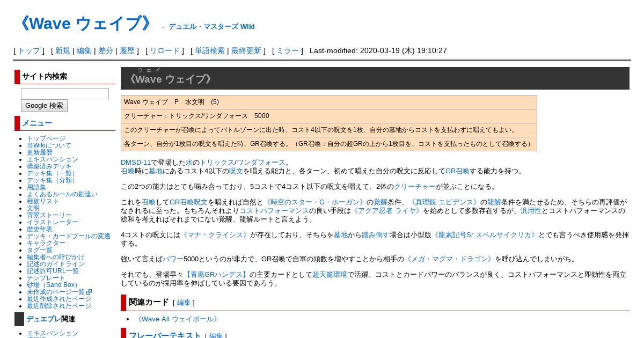Click 編集 in the top navigation bar
This screenshot has width=644, height=338.
click(84, 50)
